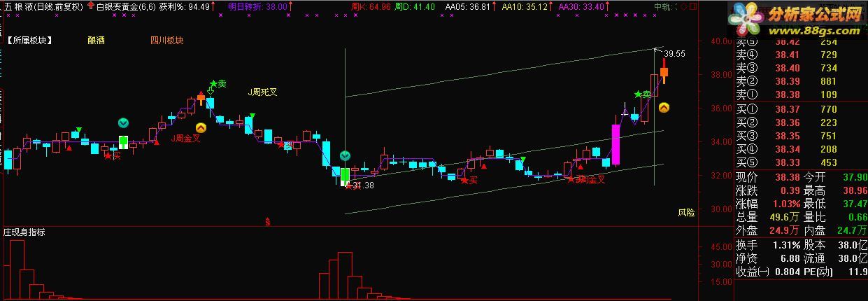The height and width of the screenshot is (301, 868).
Task: Click the AA30: 33.40 value
Action: 582,6
